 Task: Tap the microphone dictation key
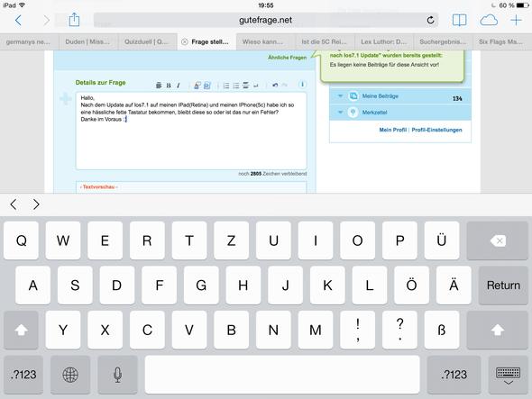tap(117, 375)
